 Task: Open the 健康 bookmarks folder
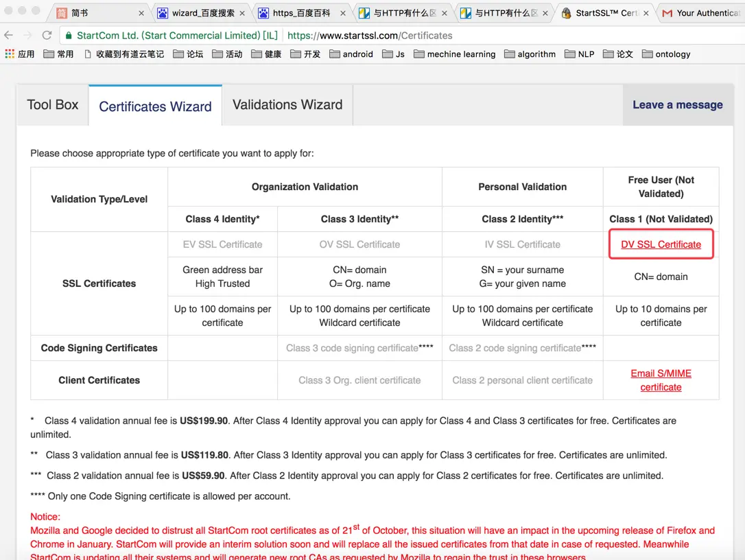point(266,54)
